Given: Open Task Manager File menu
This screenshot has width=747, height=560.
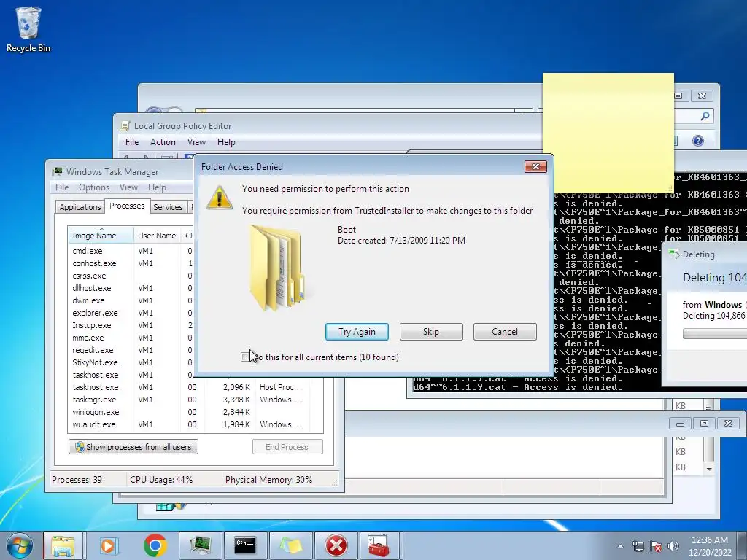Looking at the screenshot, I should click(x=62, y=187).
